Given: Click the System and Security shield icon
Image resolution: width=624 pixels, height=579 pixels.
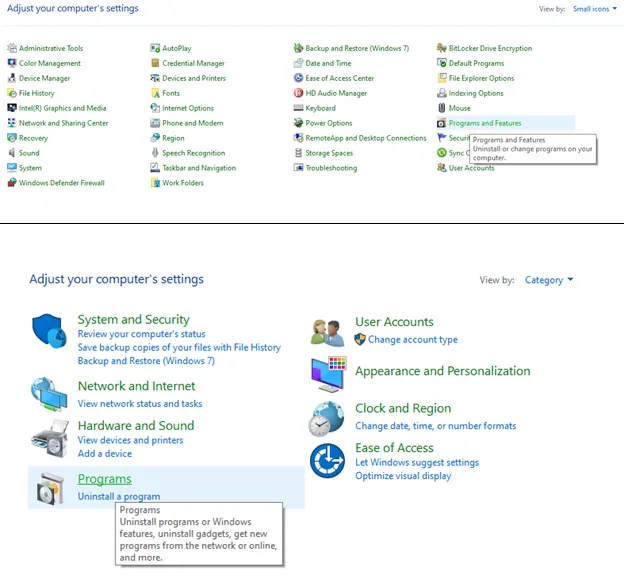Looking at the screenshot, I should coord(49,331).
